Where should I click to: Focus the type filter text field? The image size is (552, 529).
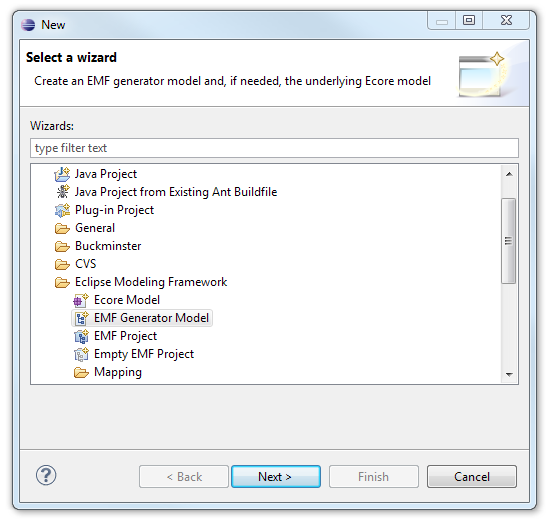(x=274, y=148)
